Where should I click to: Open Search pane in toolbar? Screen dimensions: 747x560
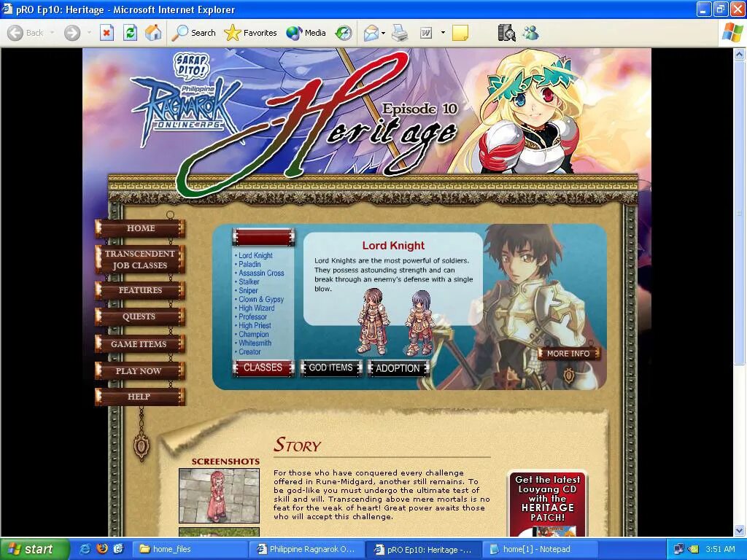point(193,33)
